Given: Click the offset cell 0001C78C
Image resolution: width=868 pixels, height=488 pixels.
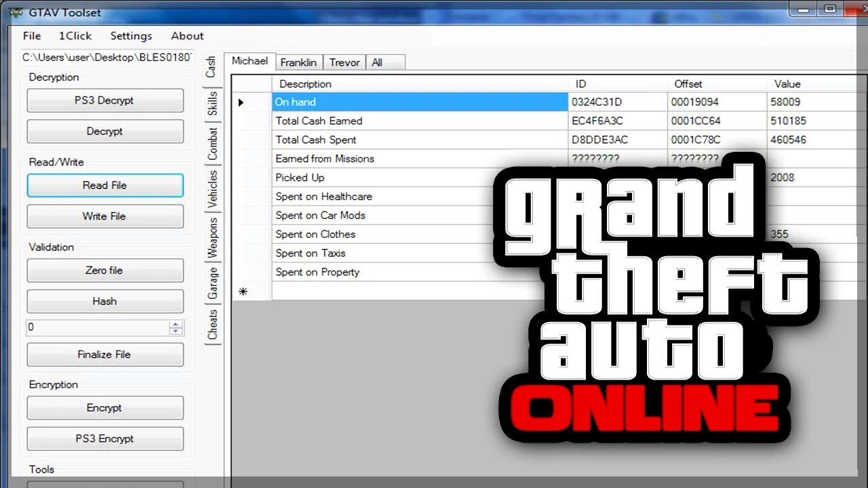Looking at the screenshot, I should [x=717, y=140].
